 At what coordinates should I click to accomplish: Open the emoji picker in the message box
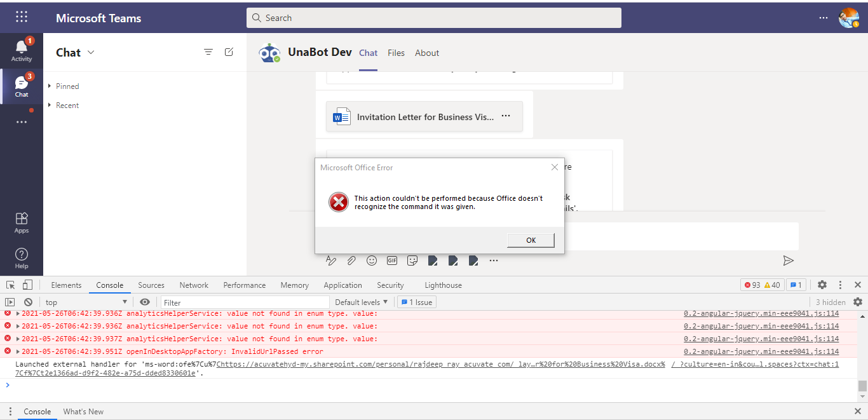372,261
